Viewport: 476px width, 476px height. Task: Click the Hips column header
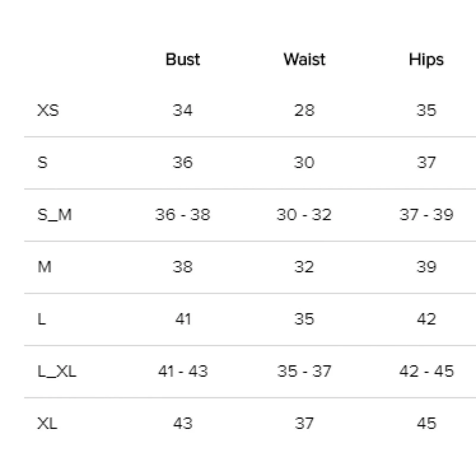point(426,60)
